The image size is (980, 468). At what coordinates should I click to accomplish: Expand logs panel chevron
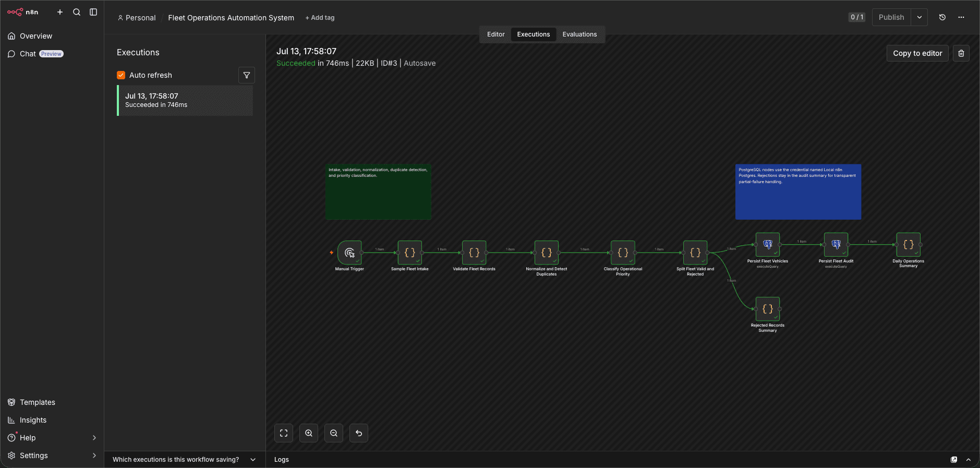tap(969, 460)
